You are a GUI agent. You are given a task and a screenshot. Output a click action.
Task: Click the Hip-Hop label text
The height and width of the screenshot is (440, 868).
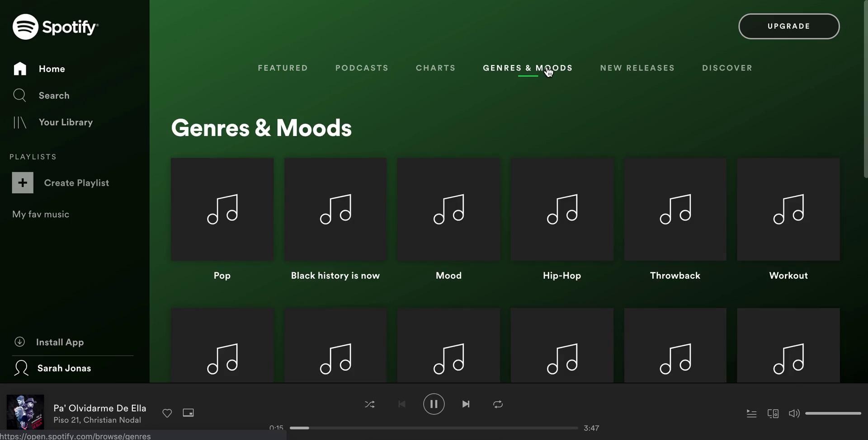(562, 276)
